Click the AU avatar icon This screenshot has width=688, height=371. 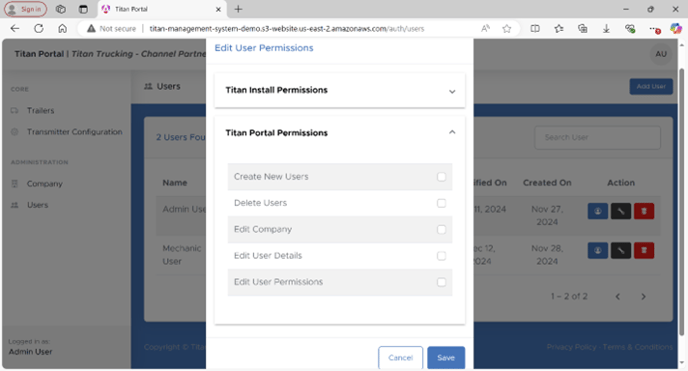click(x=661, y=54)
